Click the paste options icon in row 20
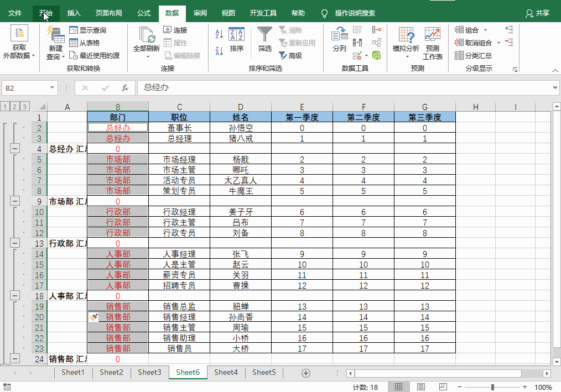 (x=94, y=317)
